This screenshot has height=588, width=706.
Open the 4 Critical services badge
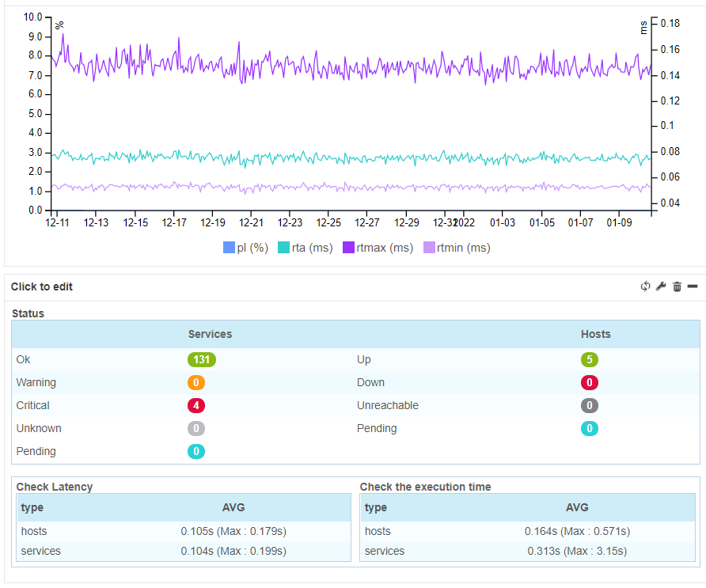point(196,406)
